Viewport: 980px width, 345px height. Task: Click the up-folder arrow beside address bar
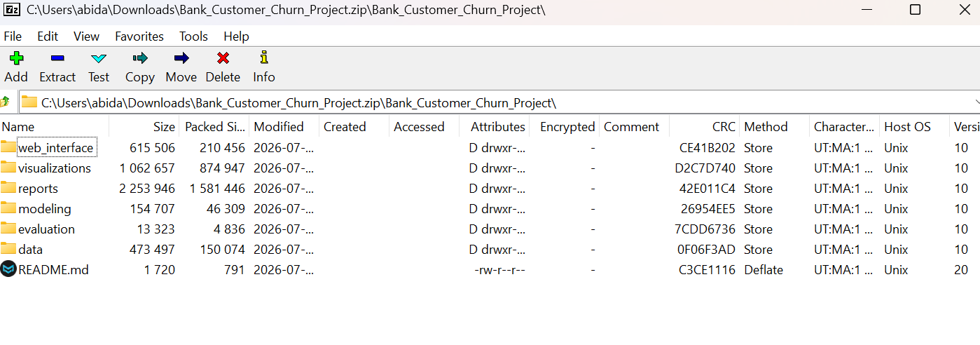(5, 102)
